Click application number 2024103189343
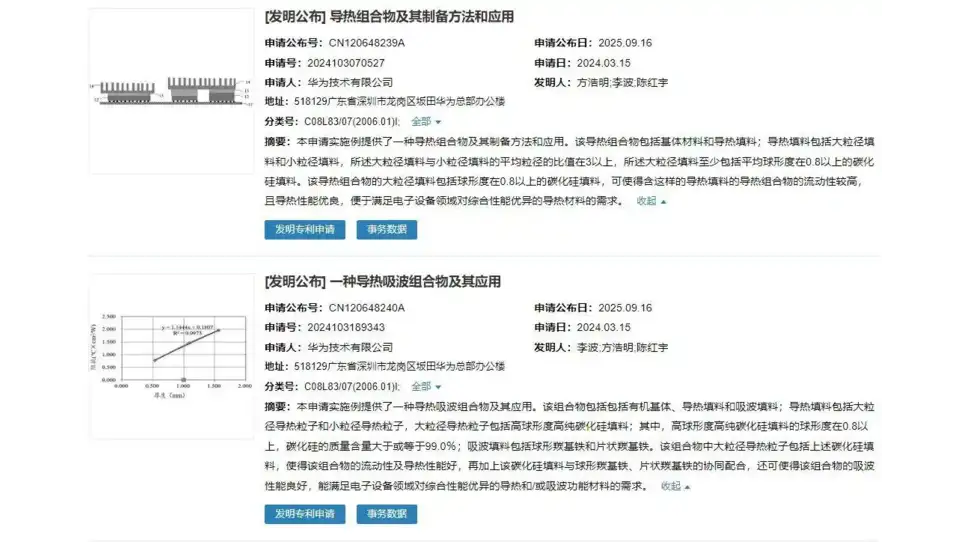 [346, 327]
